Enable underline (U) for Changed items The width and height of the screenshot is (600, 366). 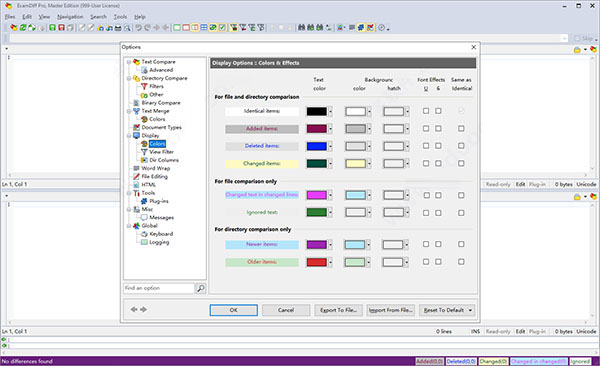point(426,163)
